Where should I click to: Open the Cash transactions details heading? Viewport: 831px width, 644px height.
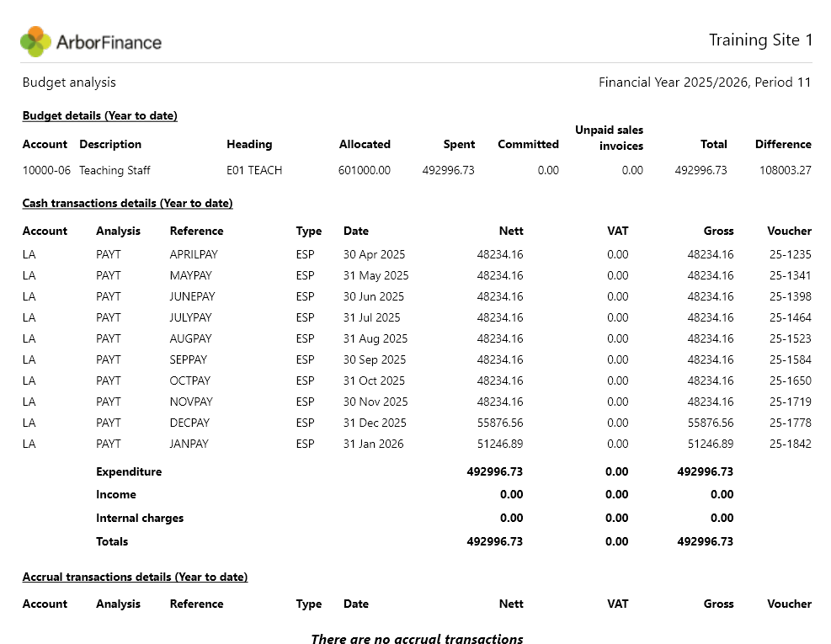pos(127,203)
